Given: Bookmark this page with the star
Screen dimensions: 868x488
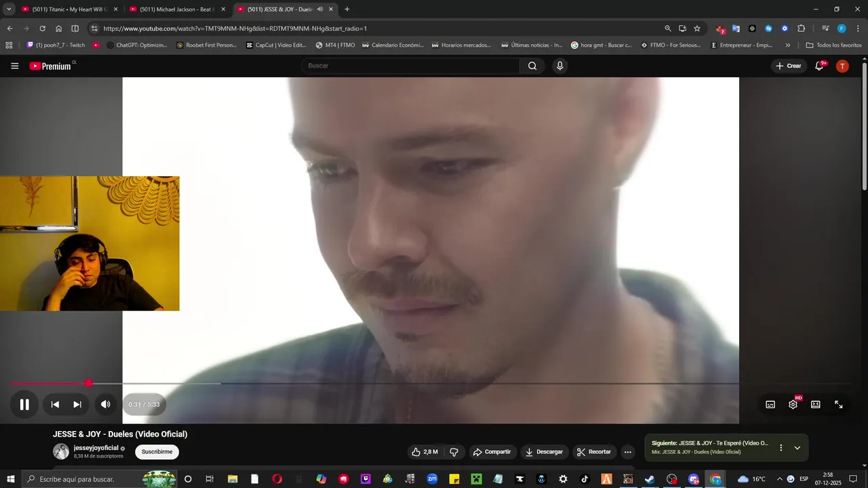Looking at the screenshot, I should point(697,28).
